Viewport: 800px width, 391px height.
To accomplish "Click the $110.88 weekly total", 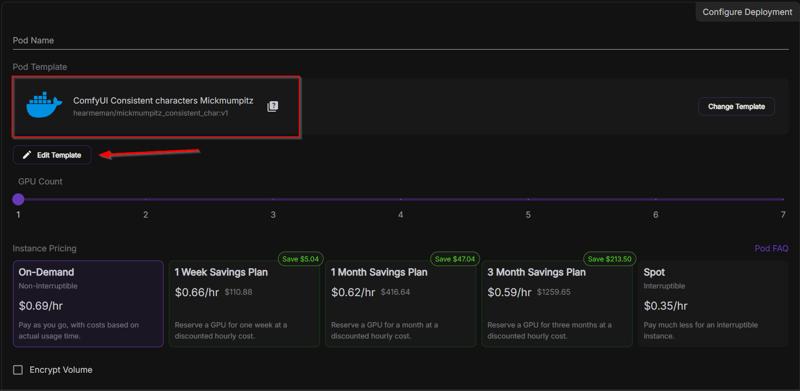I will (x=238, y=292).
